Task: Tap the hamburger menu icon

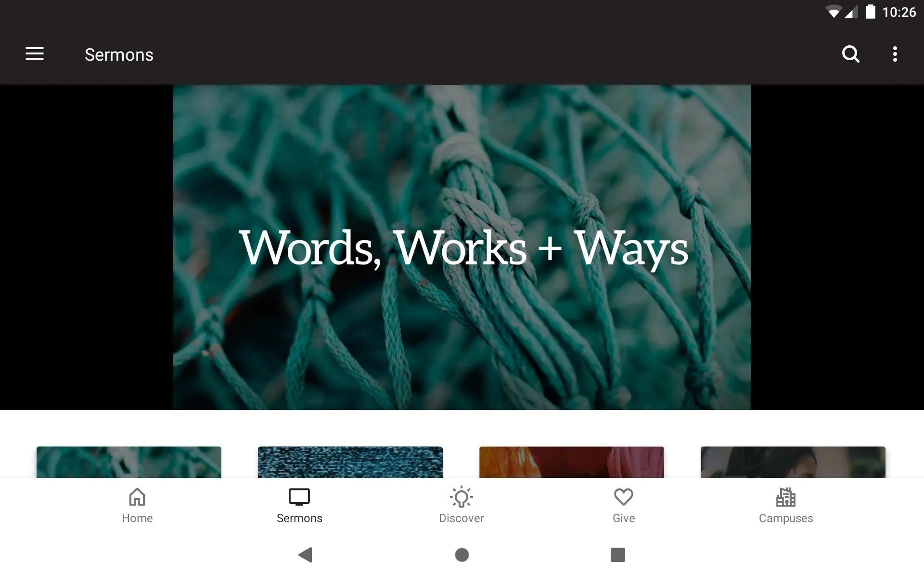Action: point(35,54)
